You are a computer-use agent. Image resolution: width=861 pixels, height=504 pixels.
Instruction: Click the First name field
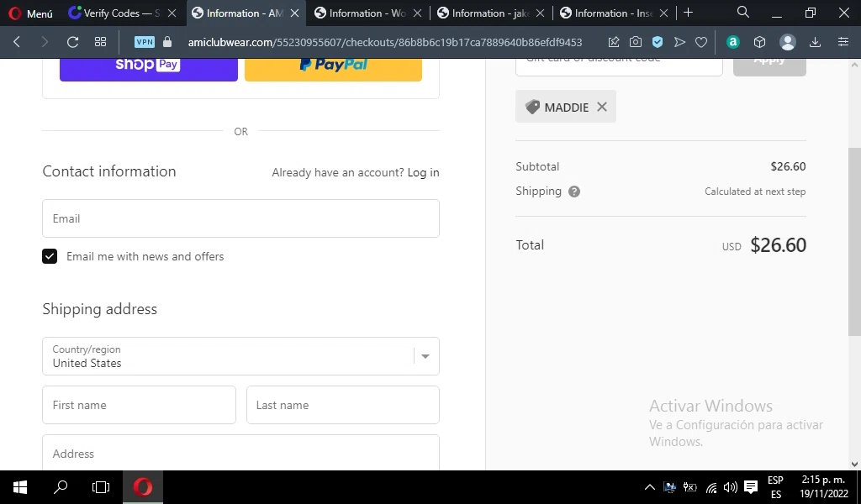(139, 405)
